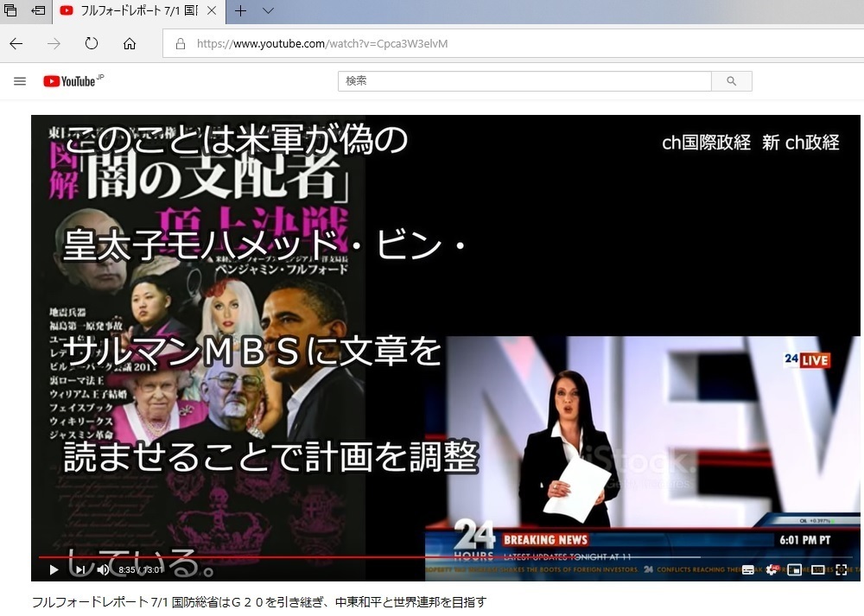Refresh the page with the reload icon

point(92,43)
